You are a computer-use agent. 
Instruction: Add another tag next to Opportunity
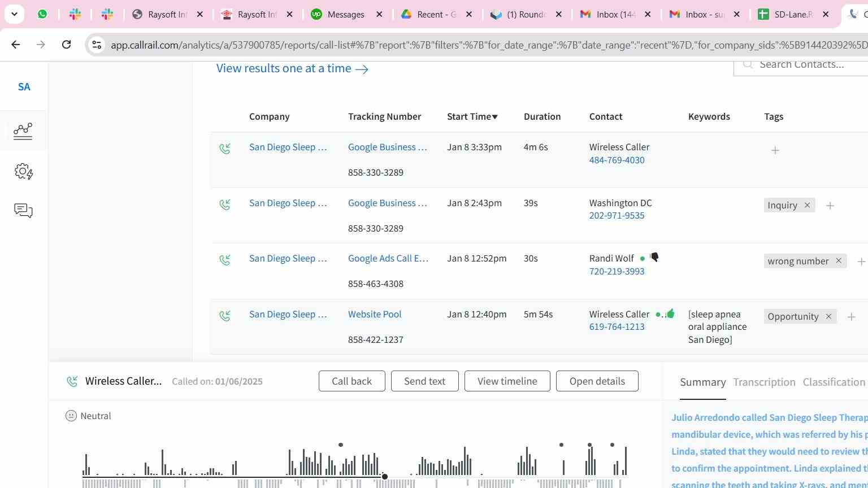click(x=851, y=317)
